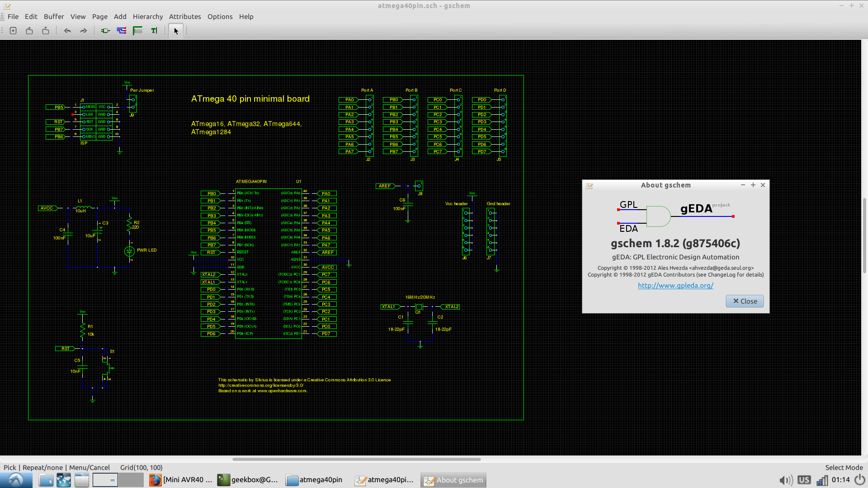Launch the file manager taskbar icon
The height and width of the screenshot is (488, 868).
click(46, 480)
